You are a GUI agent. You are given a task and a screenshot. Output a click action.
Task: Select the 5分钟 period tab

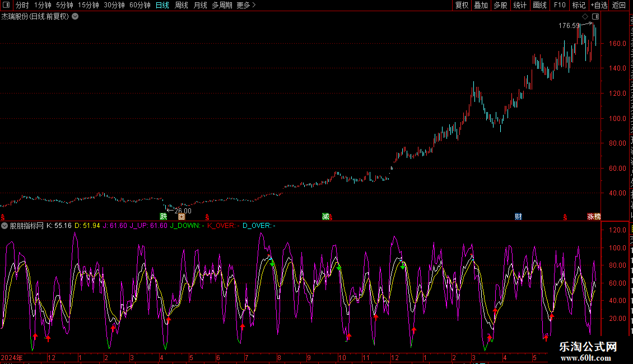tap(64, 5)
